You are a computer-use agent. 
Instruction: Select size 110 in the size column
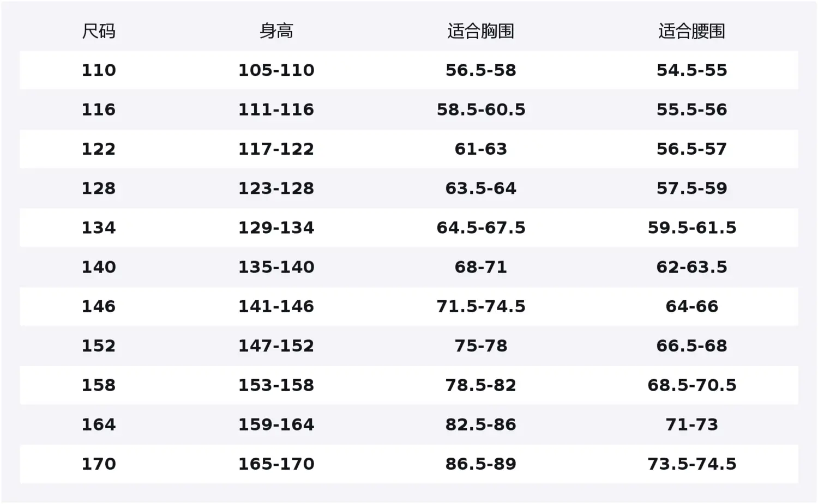[x=99, y=70]
